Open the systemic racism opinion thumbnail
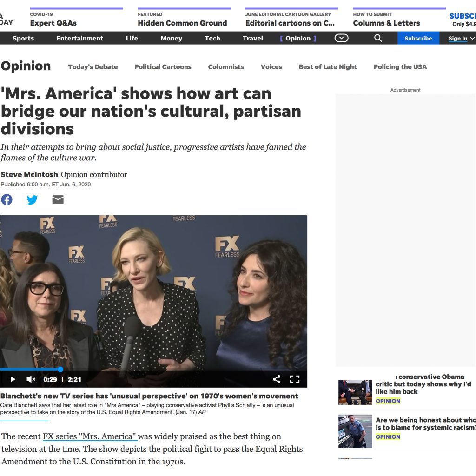Screen dimensions: 476x476 pos(355,431)
